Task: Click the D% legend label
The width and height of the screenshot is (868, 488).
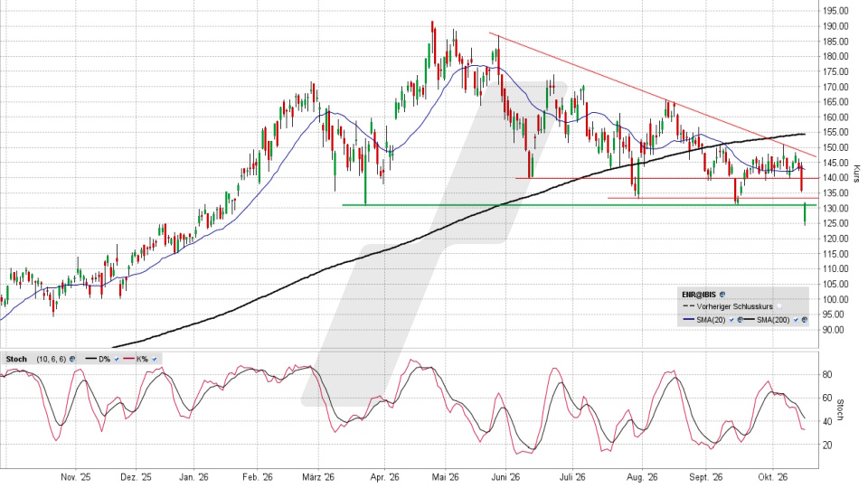Action: [105, 359]
